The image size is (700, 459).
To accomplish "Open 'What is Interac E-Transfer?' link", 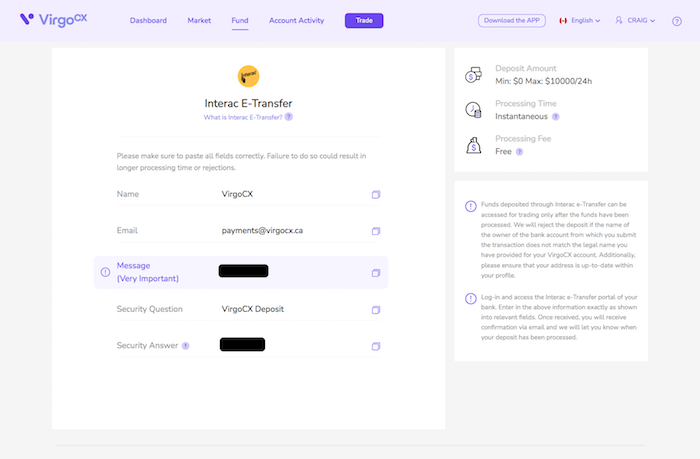I will [x=243, y=117].
